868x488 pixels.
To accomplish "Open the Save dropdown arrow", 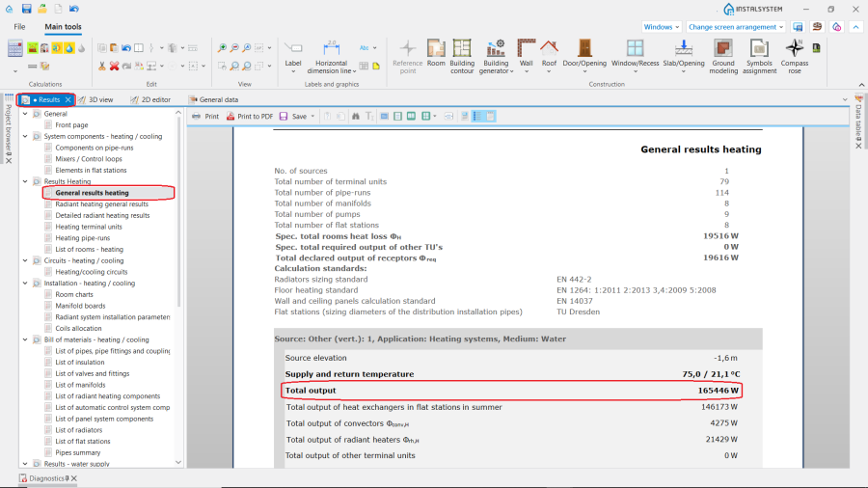I will [x=312, y=116].
